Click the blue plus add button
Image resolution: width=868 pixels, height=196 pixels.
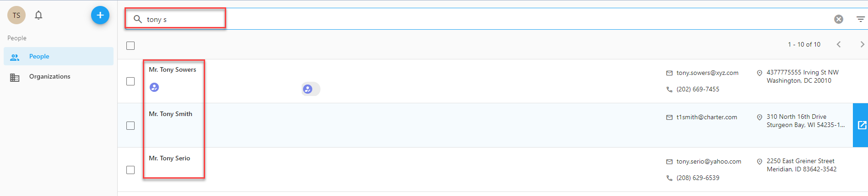pos(100,15)
